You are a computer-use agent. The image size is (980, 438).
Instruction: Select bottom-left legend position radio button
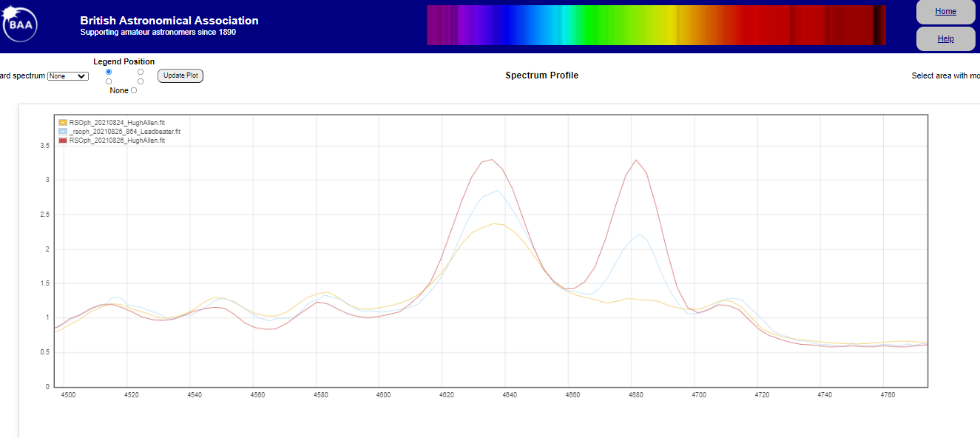pyautogui.click(x=109, y=81)
